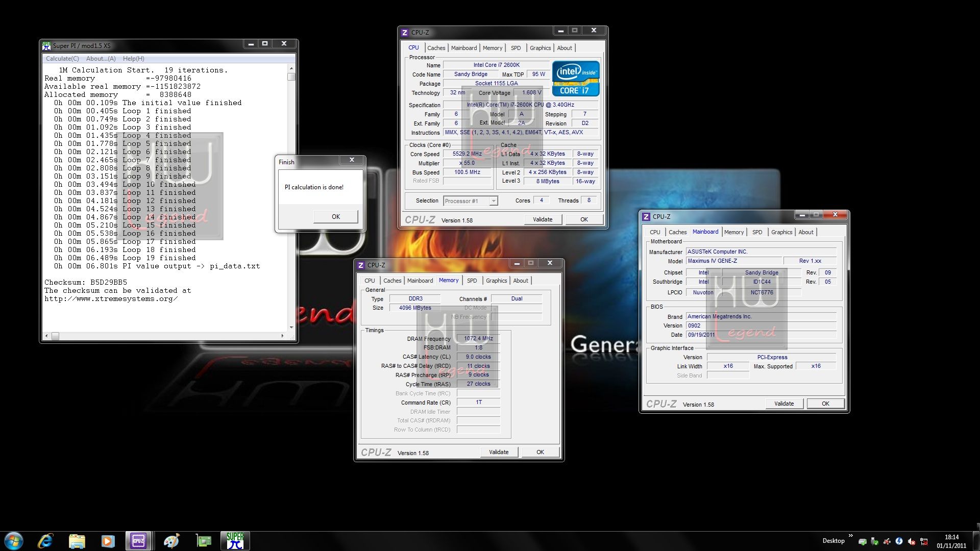Switch to SPD tab in CPU window
980x551 pixels.
[x=516, y=48]
